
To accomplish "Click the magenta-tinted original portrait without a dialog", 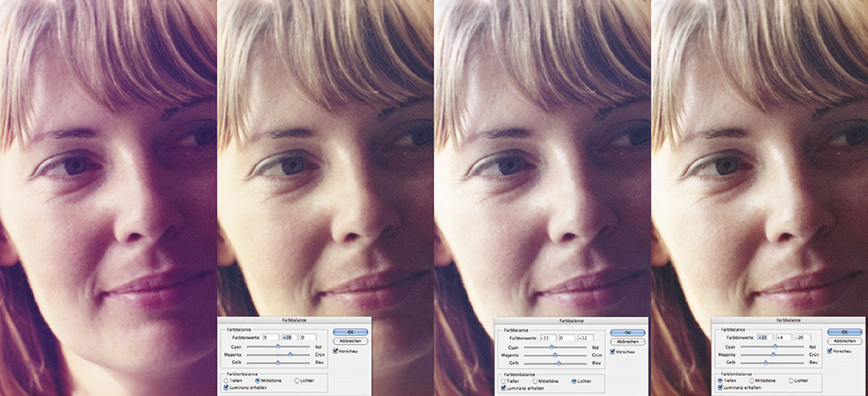I will pos(108,198).
